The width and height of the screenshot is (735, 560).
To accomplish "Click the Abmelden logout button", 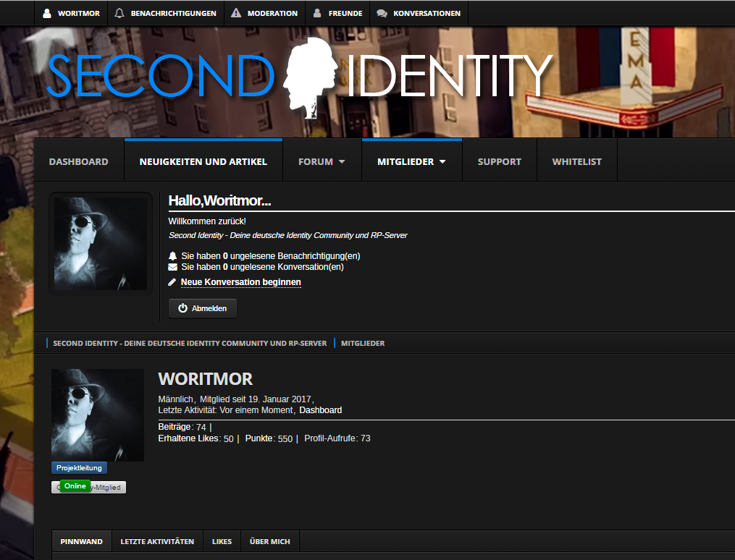I will tap(203, 308).
